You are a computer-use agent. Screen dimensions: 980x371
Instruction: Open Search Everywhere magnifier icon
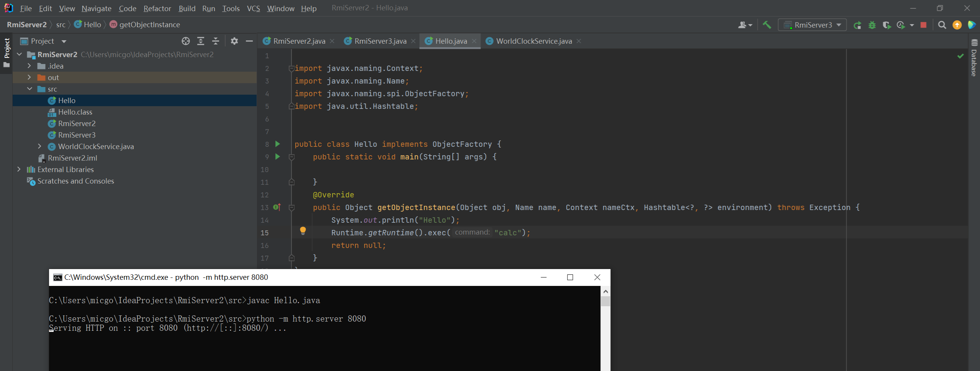[942, 25]
